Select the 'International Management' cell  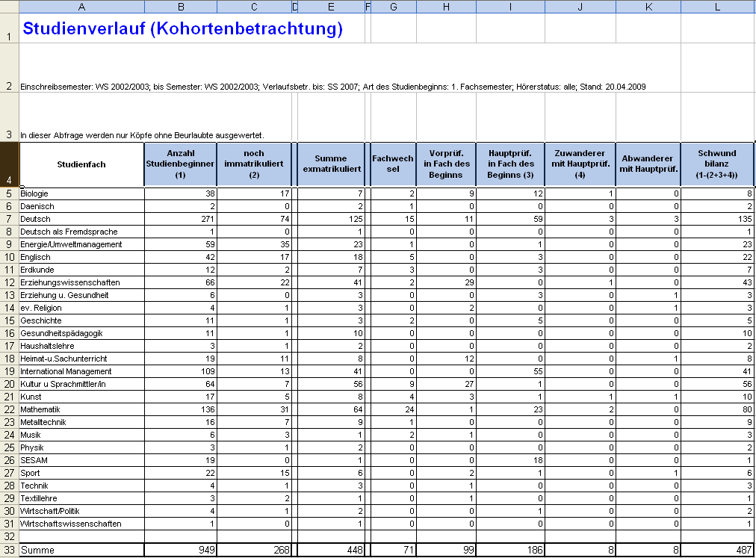coord(81,371)
